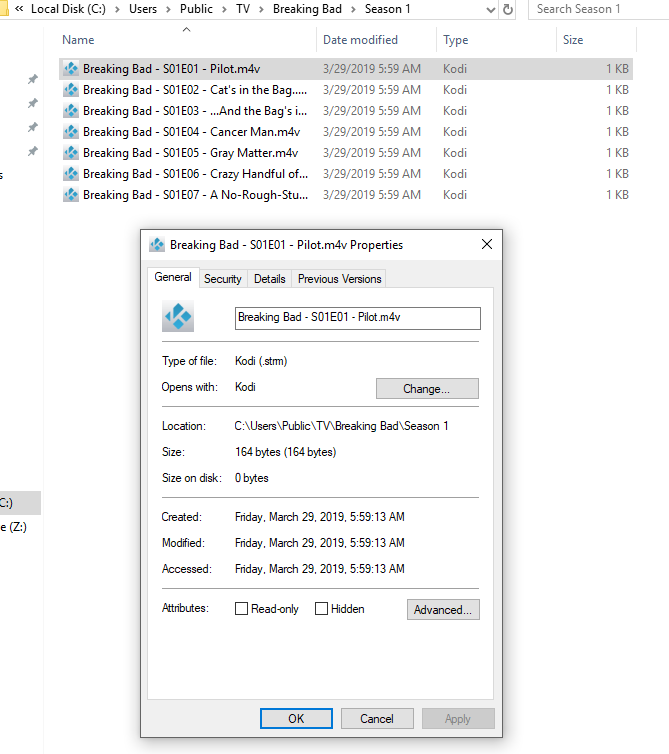This screenshot has height=754, width=669.
Task: Open the Previous Versions tab
Action: tap(340, 279)
